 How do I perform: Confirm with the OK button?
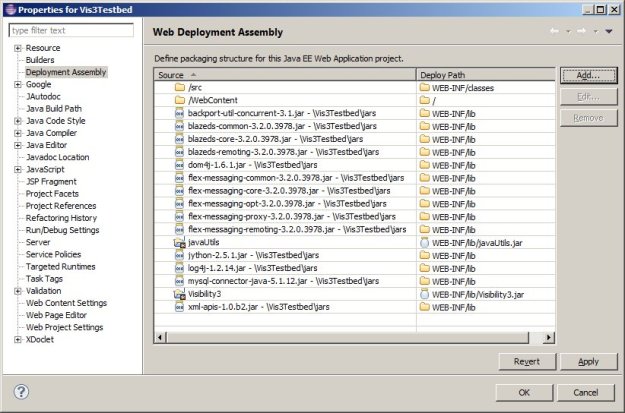coord(524,392)
